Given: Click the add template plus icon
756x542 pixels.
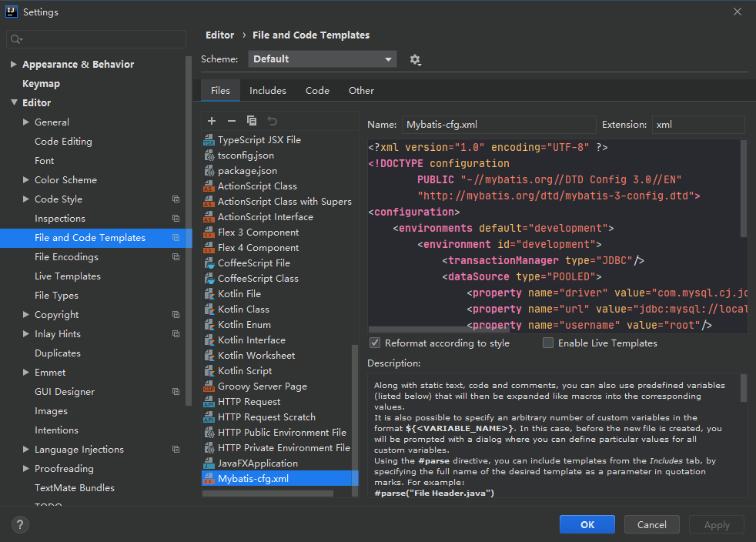Looking at the screenshot, I should pos(212,121).
